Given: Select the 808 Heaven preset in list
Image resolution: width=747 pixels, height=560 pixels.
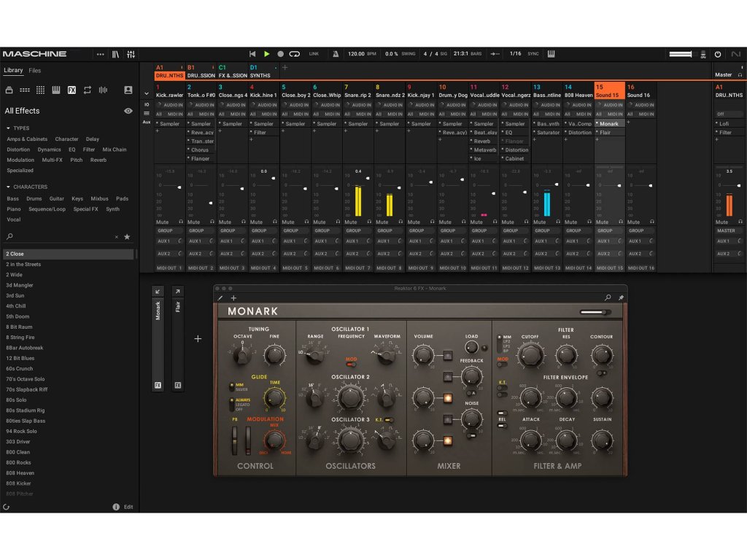Looking at the screenshot, I should pyautogui.click(x=68, y=472).
